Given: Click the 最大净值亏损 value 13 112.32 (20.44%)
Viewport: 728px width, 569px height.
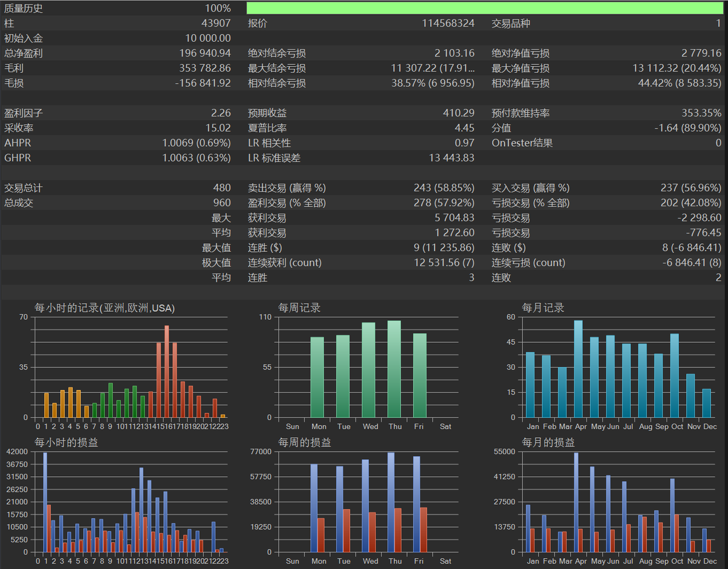Looking at the screenshot, I should coord(677,68).
